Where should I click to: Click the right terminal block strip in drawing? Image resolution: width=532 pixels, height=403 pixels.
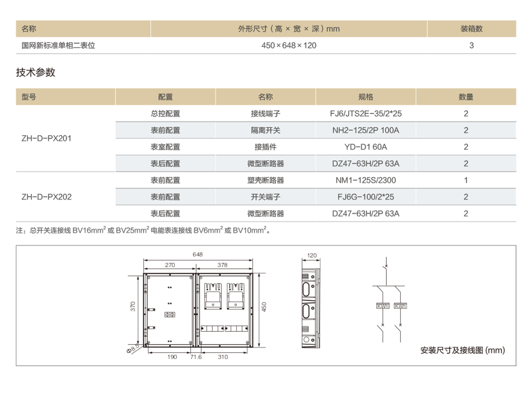[236, 329]
